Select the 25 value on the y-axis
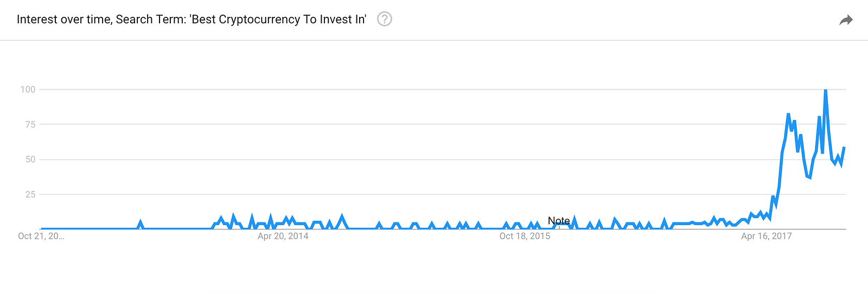 point(30,194)
